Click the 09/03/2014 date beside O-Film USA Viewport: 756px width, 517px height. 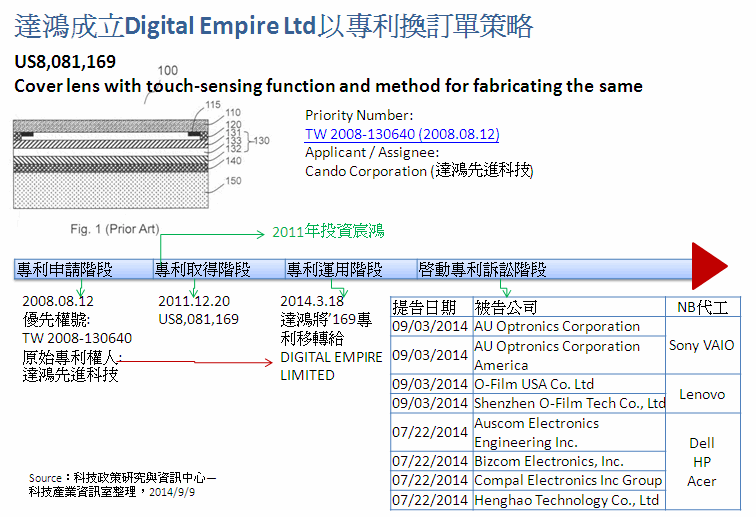pos(430,384)
